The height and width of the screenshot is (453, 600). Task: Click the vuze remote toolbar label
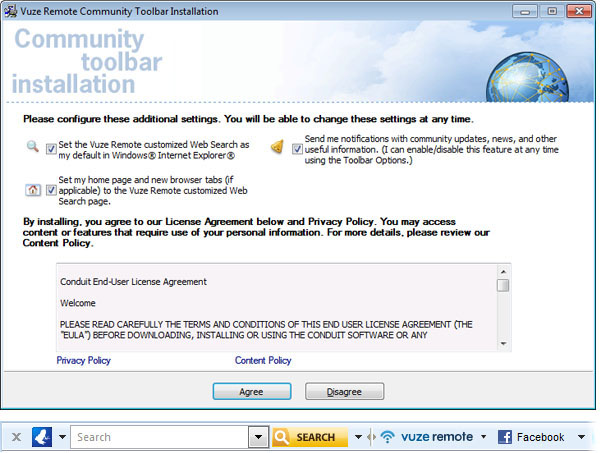tap(437, 437)
